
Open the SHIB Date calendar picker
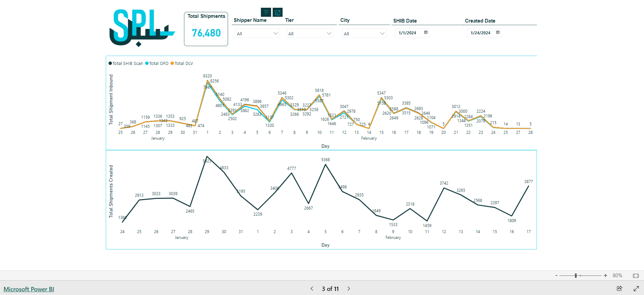point(426,32)
